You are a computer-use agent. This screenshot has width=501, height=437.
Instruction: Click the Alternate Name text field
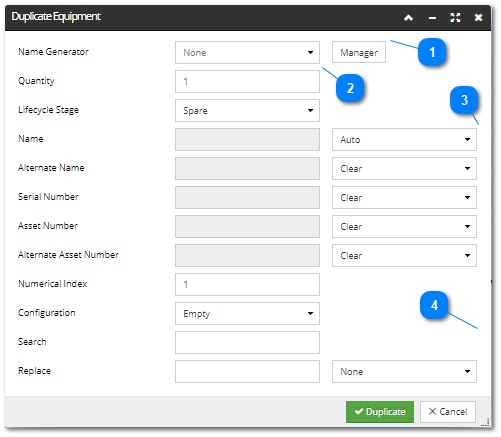(247, 168)
